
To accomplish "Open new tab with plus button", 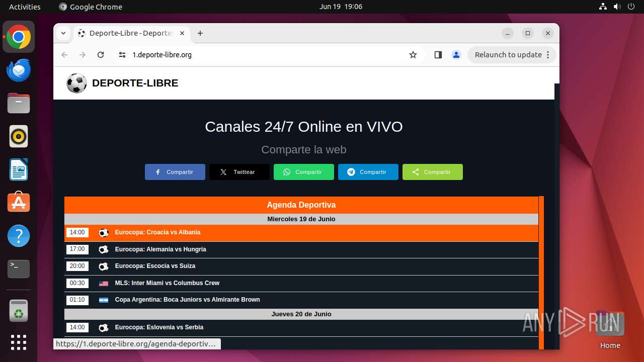I will (x=200, y=33).
